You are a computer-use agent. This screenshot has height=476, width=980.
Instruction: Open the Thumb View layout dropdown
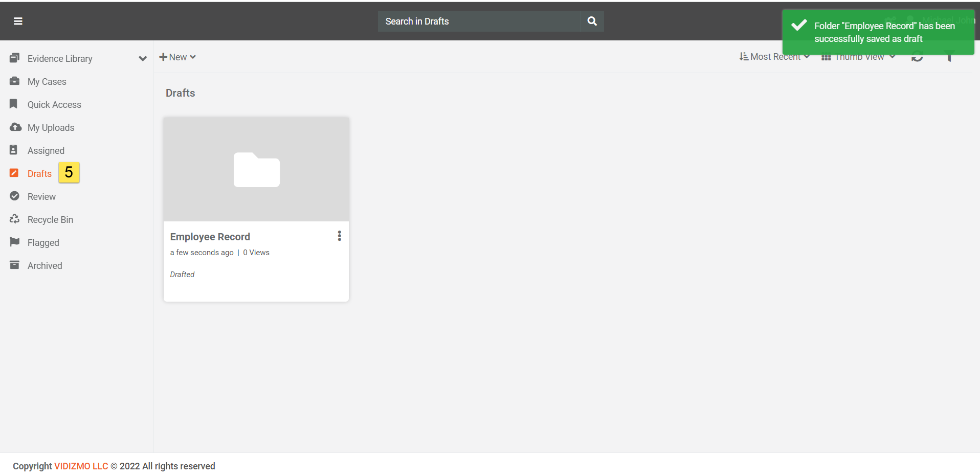click(x=858, y=57)
